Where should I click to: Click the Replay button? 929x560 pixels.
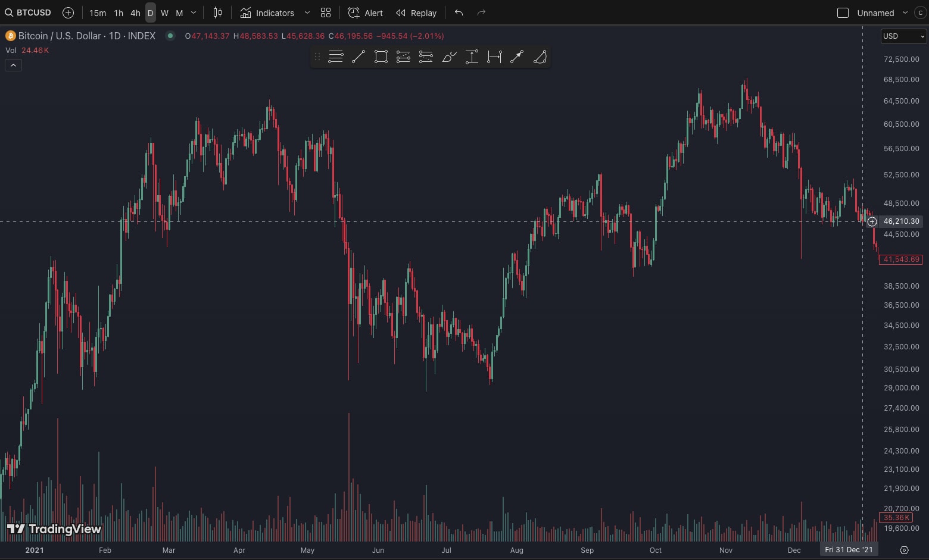coord(416,12)
